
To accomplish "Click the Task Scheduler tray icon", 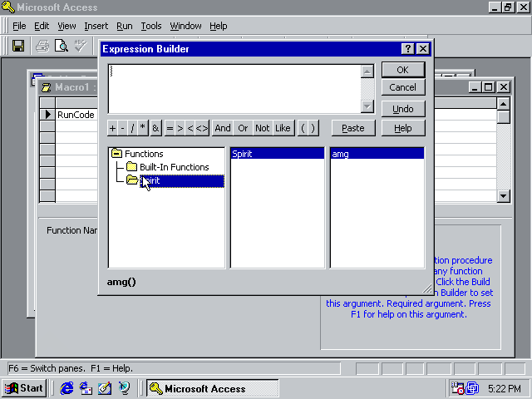I will (x=457, y=388).
